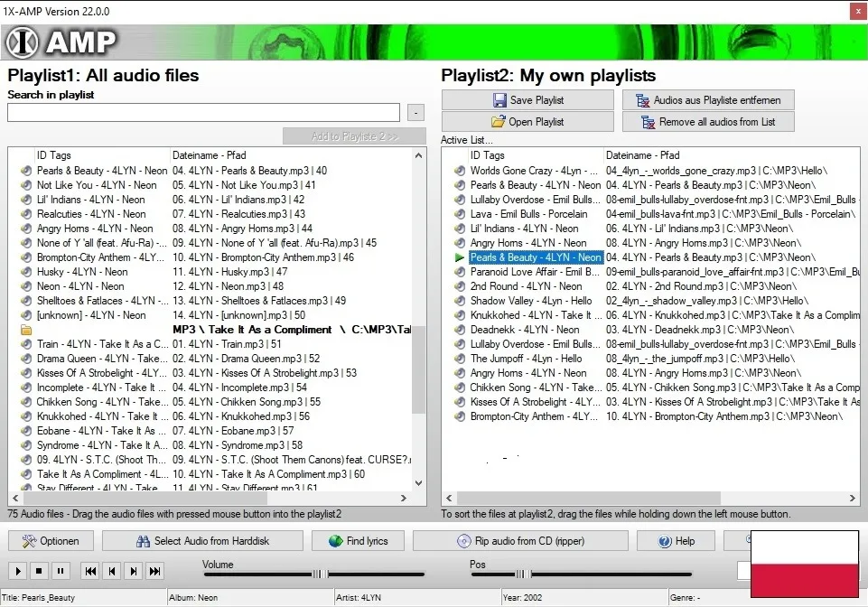Image resolution: width=868 pixels, height=607 pixels.
Task: Click Remove all audios from List
Action: pos(707,122)
